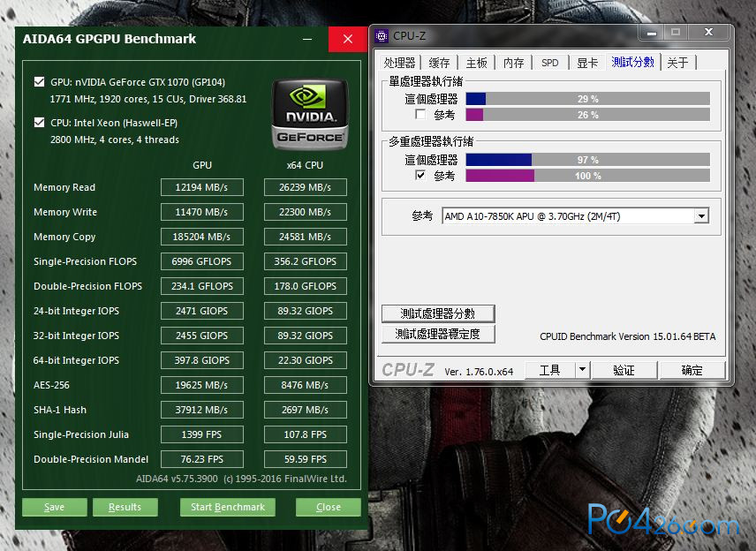Switch to the 处理器 tab
This screenshot has width=756, height=551.
(400, 63)
